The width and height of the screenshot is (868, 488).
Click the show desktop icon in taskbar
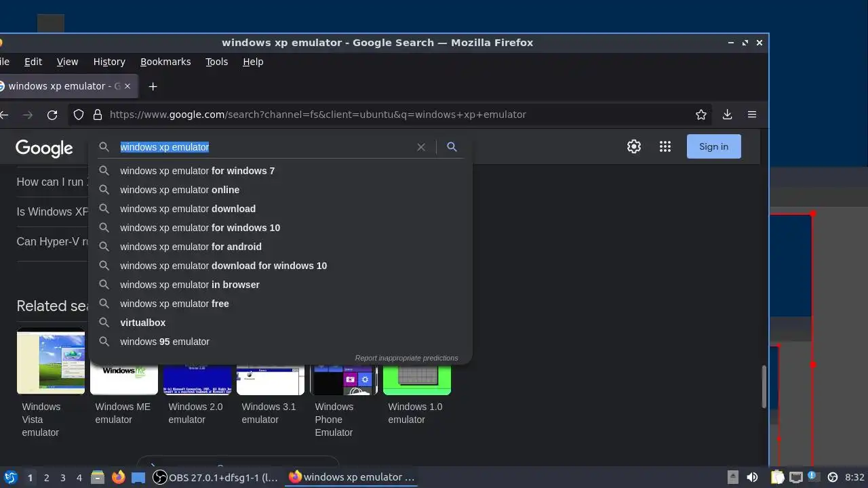coord(138,477)
